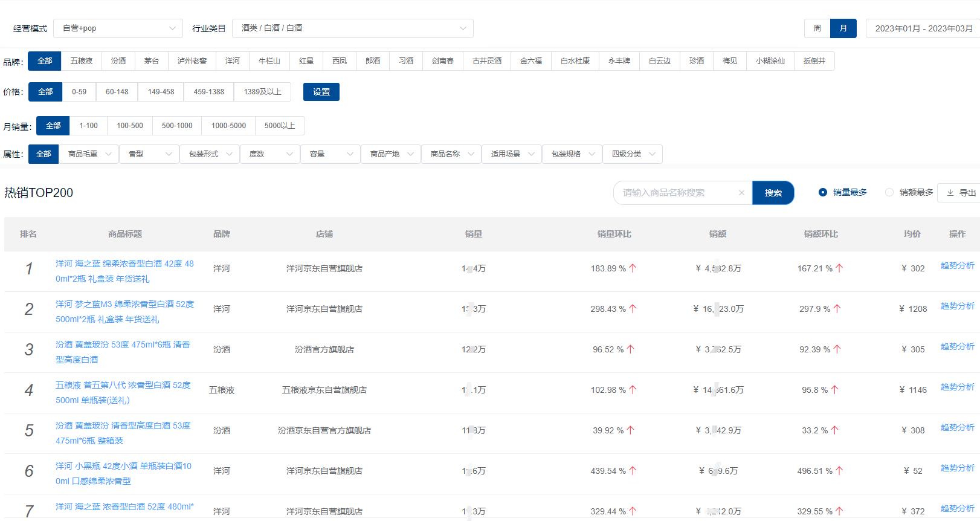The height and width of the screenshot is (521, 980).
Task: Click the 全部 button in the 品牌 row
Action: [x=45, y=61]
